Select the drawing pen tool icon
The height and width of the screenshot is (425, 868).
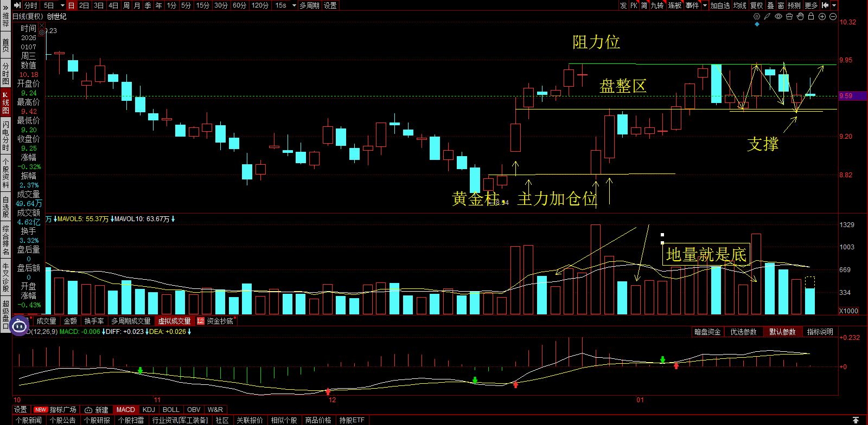(x=767, y=16)
